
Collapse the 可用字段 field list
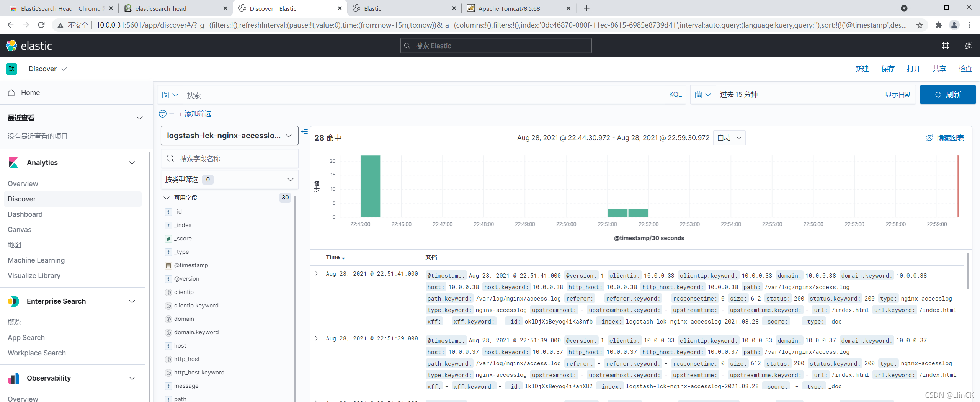coord(167,198)
